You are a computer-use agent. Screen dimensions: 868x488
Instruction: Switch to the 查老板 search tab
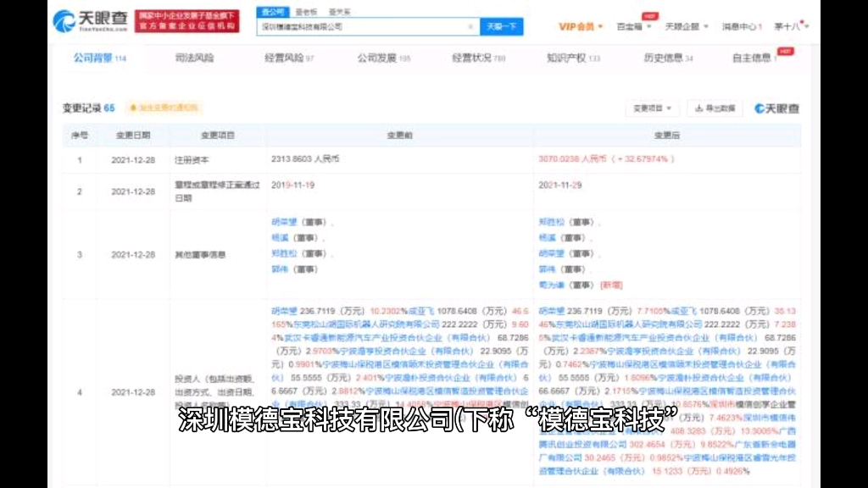(x=309, y=11)
